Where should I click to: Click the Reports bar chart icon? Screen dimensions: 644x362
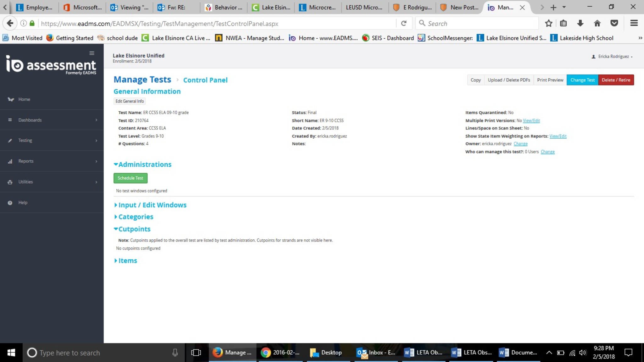(x=10, y=161)
